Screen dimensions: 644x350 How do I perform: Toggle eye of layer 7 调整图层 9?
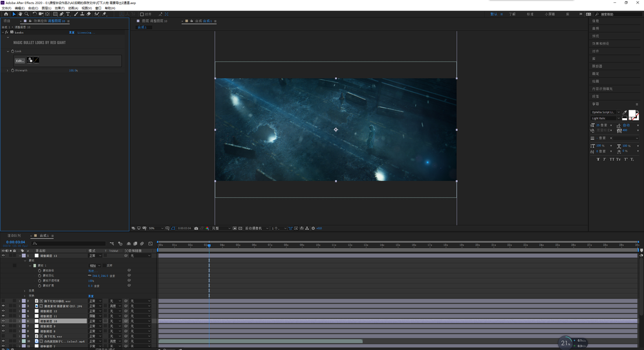(3, 326)
